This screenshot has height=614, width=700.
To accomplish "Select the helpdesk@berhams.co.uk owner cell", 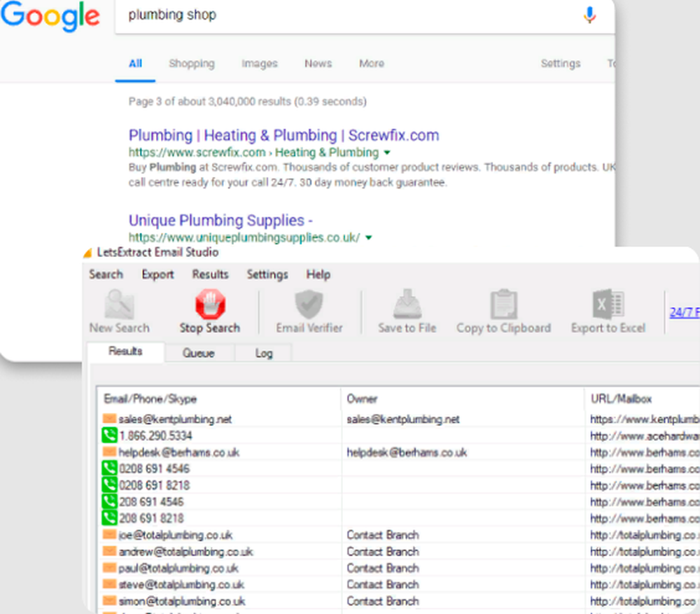I will pyautogui.click(x=463, y=452).
